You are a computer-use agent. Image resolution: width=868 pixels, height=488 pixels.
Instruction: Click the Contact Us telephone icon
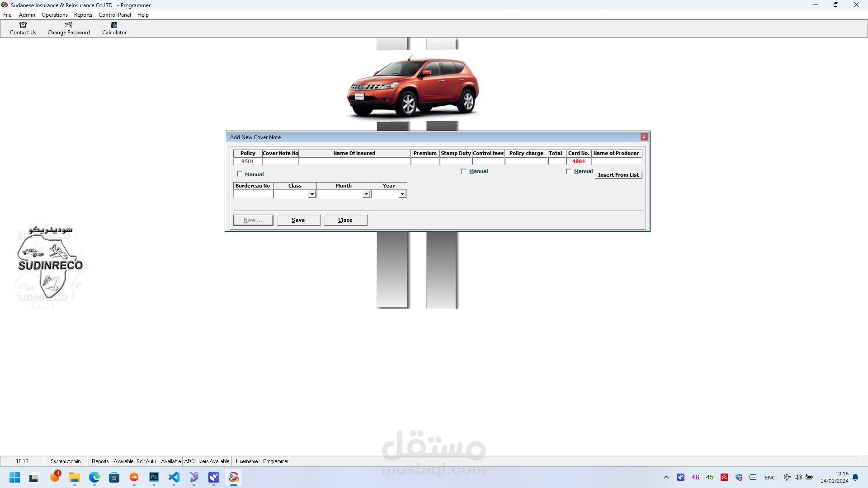[x=23, y=25]
